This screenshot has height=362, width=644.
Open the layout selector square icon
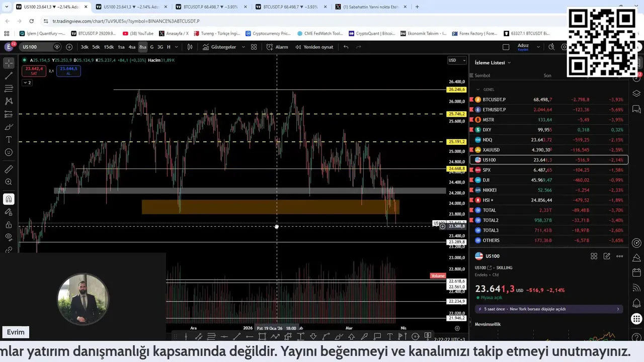tap(506, 47)
